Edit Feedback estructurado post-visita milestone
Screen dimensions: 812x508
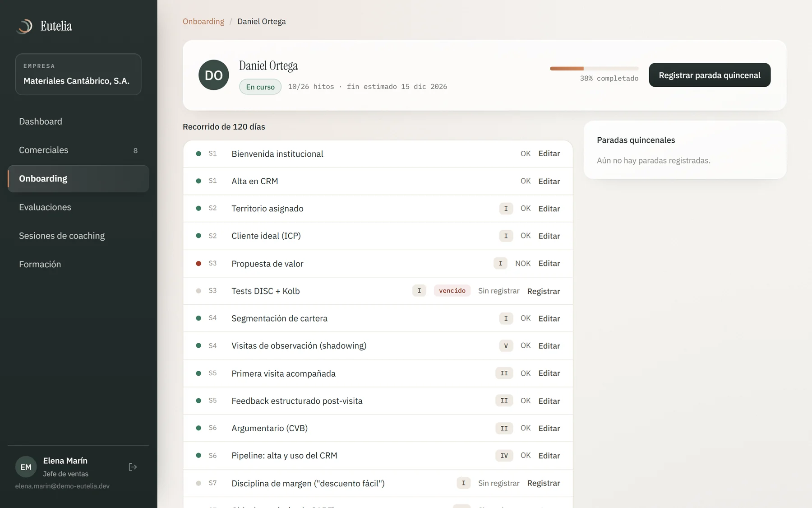pyautogui.click(x=549, y=401)
